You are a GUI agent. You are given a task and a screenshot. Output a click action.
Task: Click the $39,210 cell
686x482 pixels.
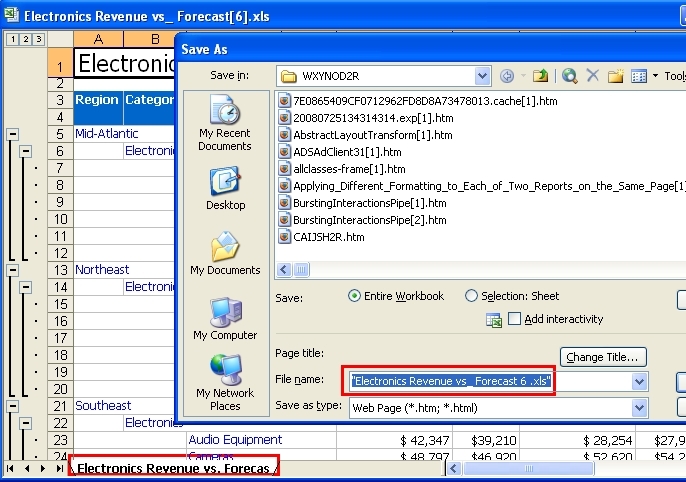(x=486, y=440)
